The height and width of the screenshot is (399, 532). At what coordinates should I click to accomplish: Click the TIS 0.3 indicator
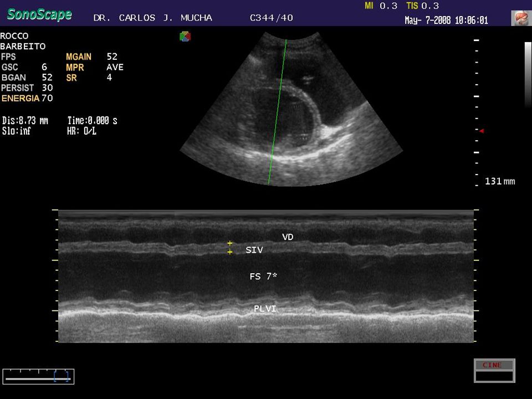point(423,6)
